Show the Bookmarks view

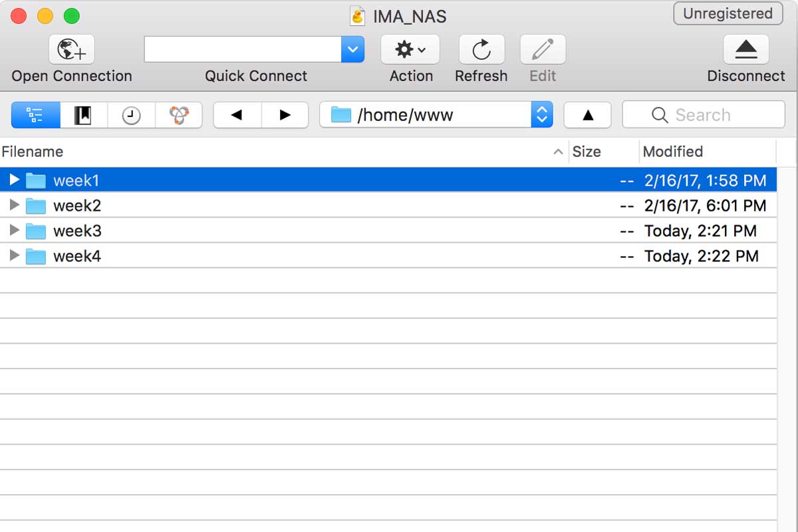click(x=84, y=115)
